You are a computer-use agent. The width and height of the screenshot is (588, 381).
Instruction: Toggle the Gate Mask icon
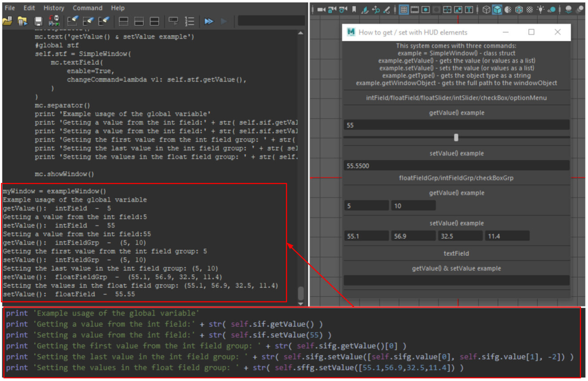pyautogui.click(x=436, y=9)
